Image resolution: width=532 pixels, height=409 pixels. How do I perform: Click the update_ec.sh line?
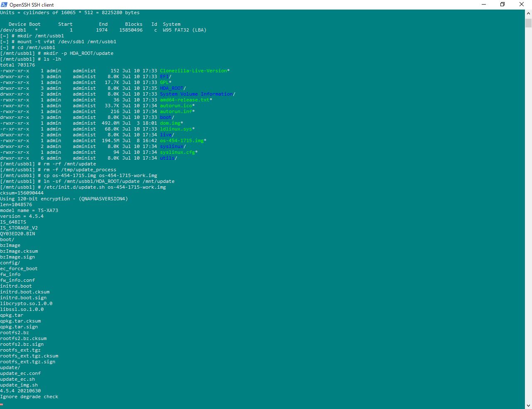(x=17, y=379)
